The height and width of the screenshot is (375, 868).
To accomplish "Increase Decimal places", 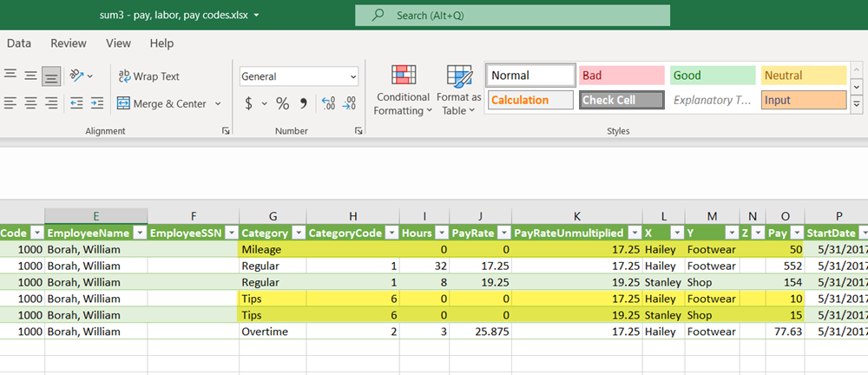I will 328,103.
